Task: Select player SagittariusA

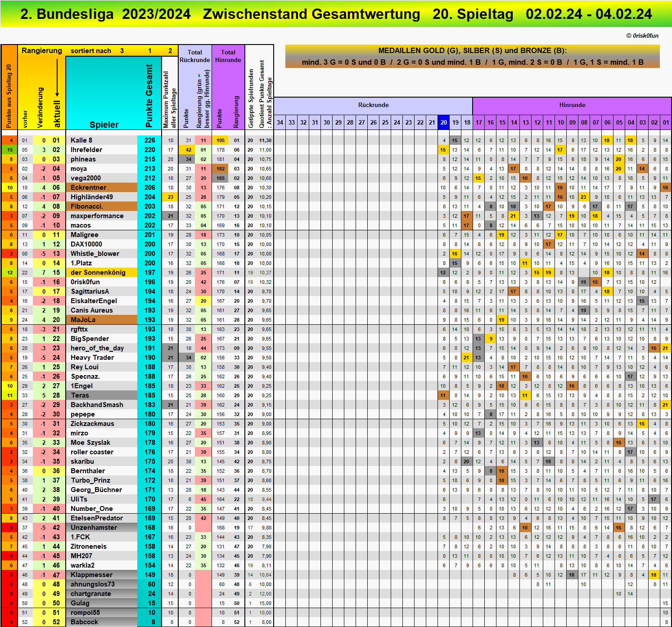Action: 90,291
